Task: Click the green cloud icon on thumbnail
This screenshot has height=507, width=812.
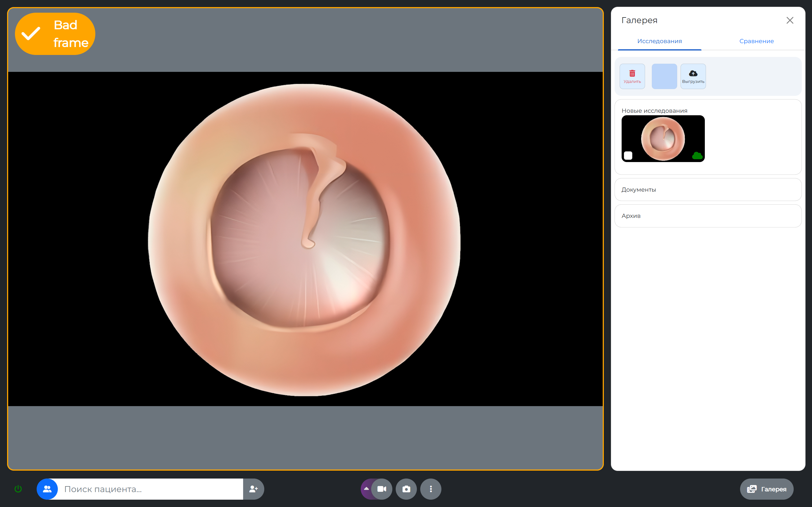Action: click(697, 156)
